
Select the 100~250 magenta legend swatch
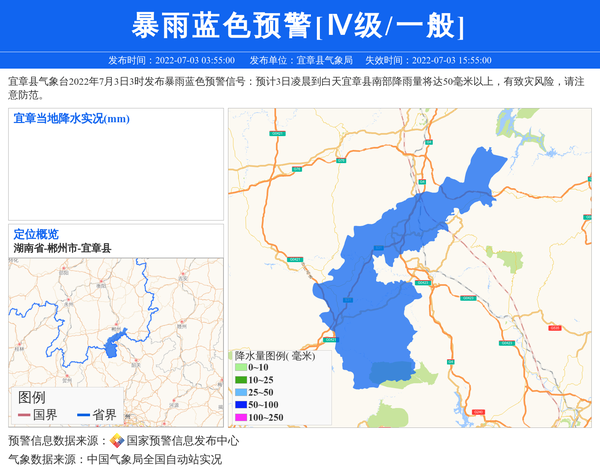coord(240,417)
